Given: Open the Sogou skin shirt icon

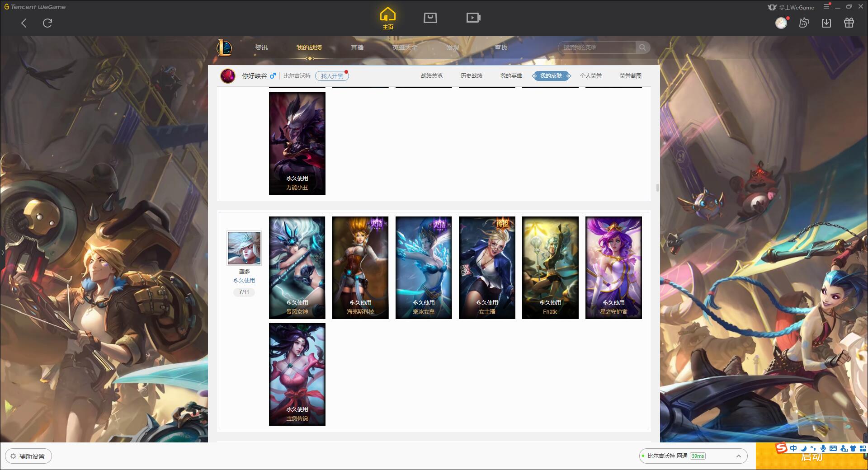Looking at the screenshot, I should coord(853,448).
